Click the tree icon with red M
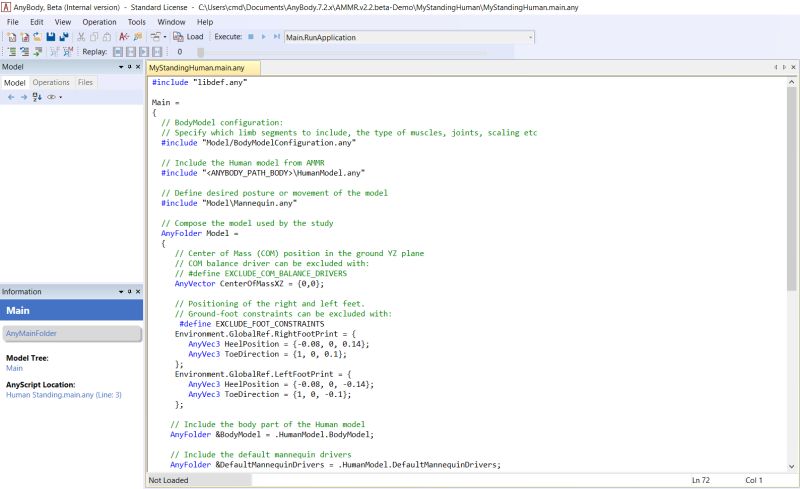Viewport: 800px width, 489px height. (x=68, y=52)
